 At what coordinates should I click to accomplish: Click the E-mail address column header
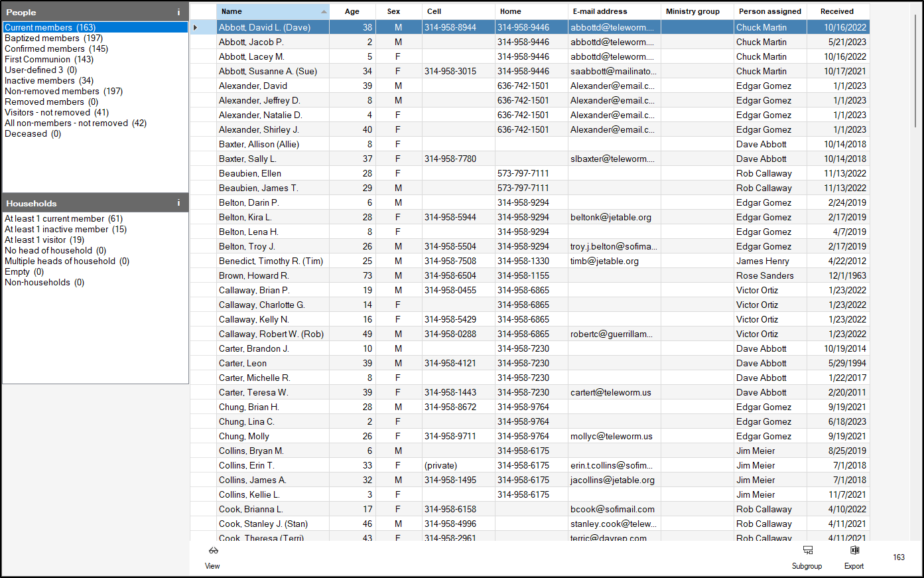[600, 11]
